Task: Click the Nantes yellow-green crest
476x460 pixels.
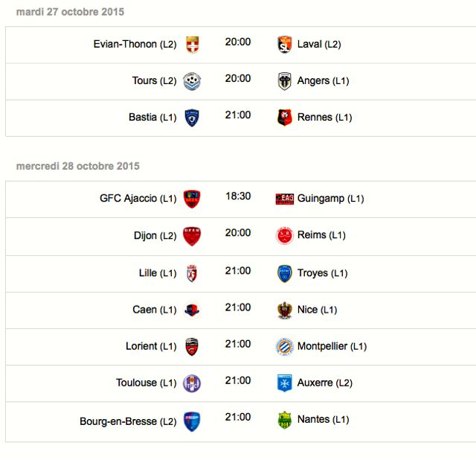Action: coord(284,420)
